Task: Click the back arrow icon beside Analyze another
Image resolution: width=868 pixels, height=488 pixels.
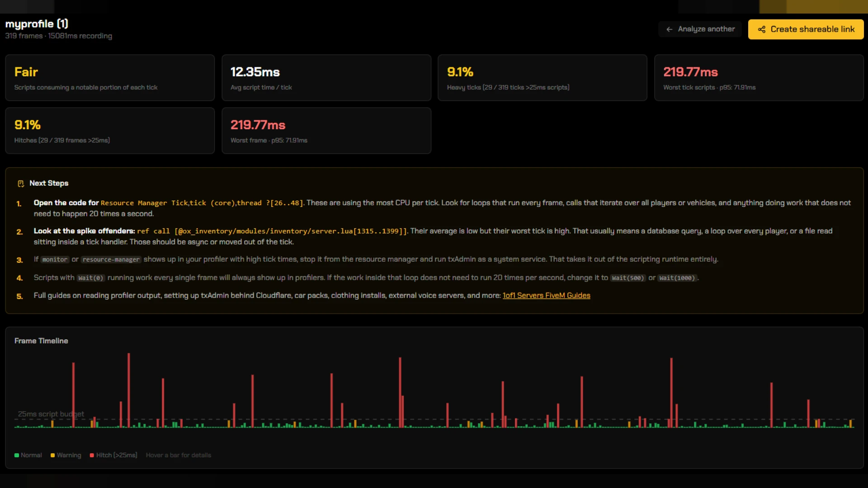Action: pos(670,29)
